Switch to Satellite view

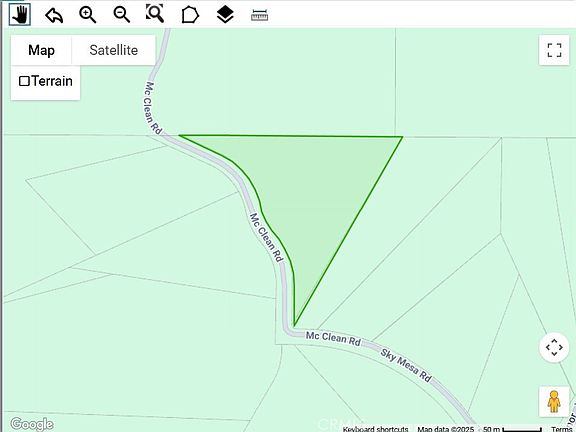[x=114, y=50]
